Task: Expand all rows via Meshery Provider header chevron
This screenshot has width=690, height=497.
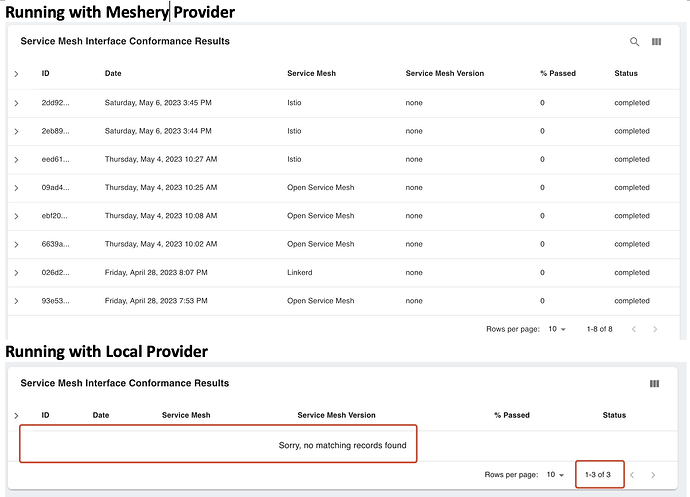Action: pos(16,74)
